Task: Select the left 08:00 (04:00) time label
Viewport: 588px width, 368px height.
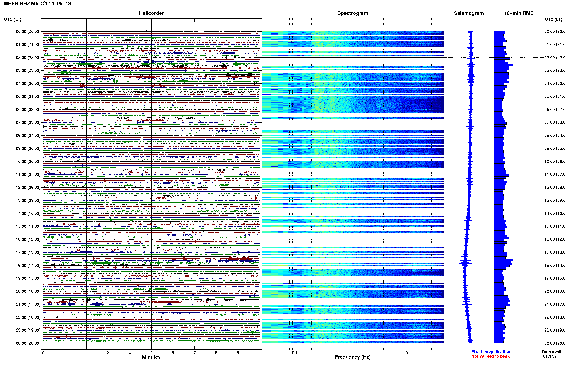Action: [28, 135]
